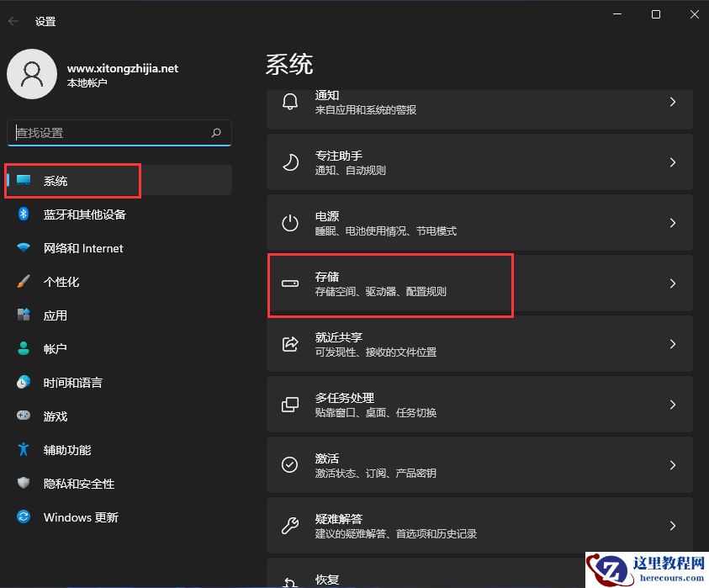Screen dimensions: 709x588
Task: Open 蓝牙和其他设备 settings from sidebar
Action: pos(24,215)
